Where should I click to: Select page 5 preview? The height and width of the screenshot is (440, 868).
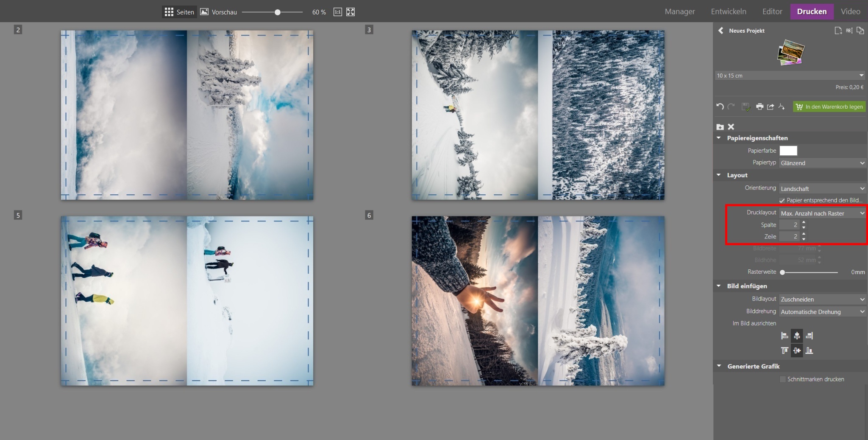pos(187,301)
